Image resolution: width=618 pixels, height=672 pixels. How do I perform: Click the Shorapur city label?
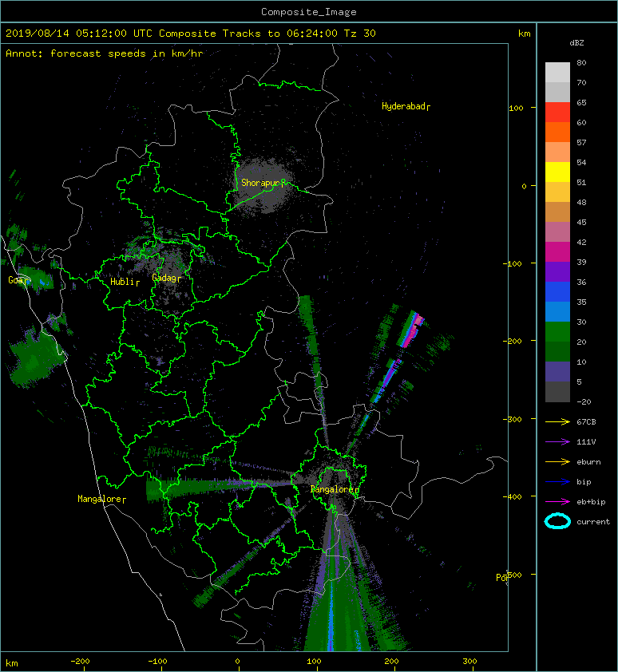click(263, 183)
